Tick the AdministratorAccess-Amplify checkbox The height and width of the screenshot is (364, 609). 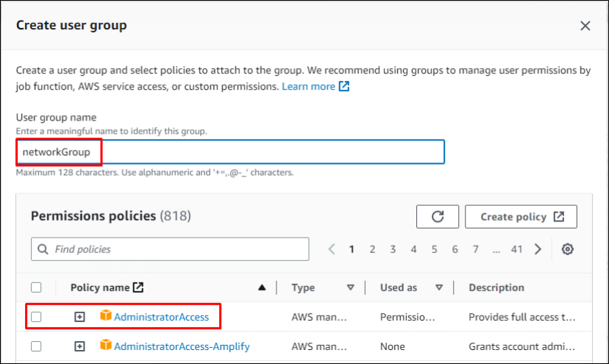[36, 346]
